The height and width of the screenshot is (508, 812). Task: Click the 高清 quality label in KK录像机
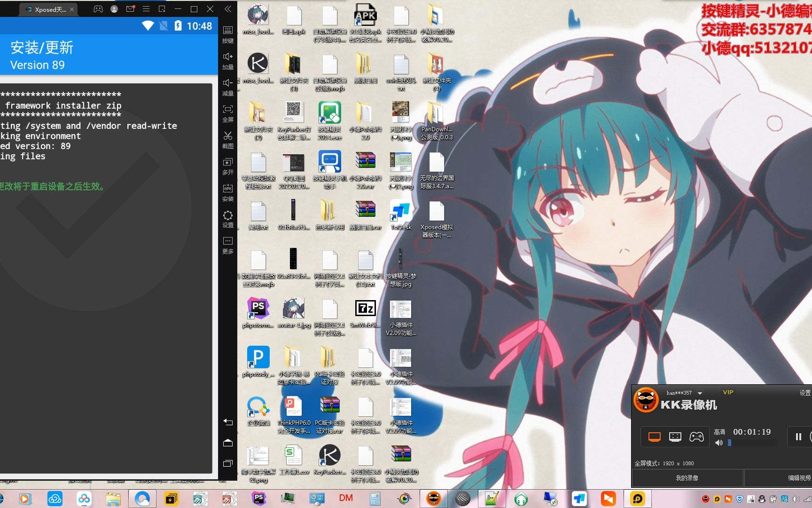click(x=719, y=432)
